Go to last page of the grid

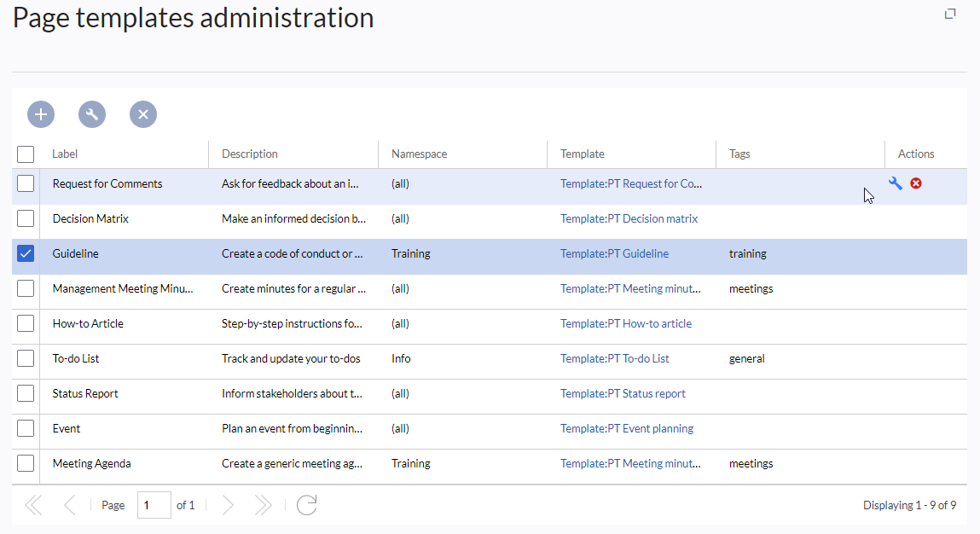pos(264,505)
